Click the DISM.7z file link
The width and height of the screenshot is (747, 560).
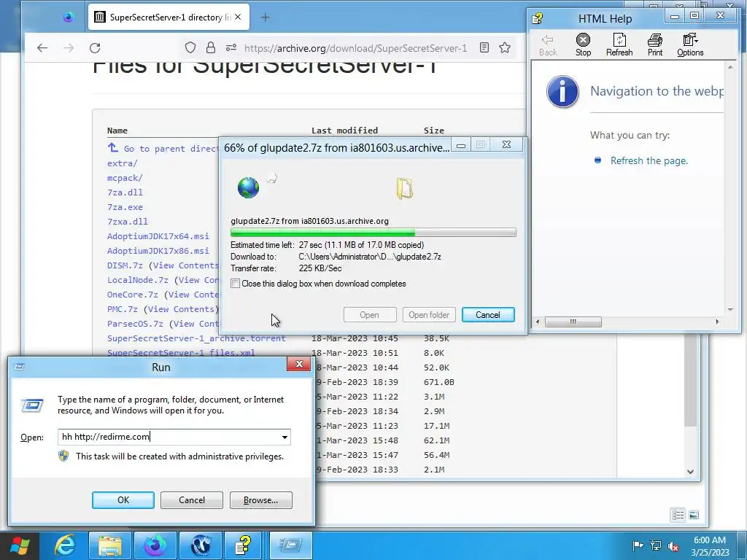(x=125, y=265)
